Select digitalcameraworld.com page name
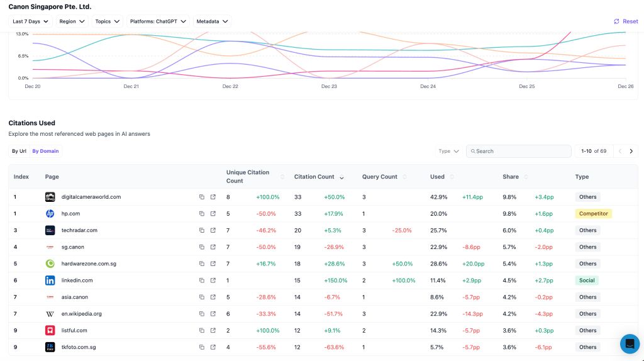This screenshot has height=361, width=644. pos(91,197)
